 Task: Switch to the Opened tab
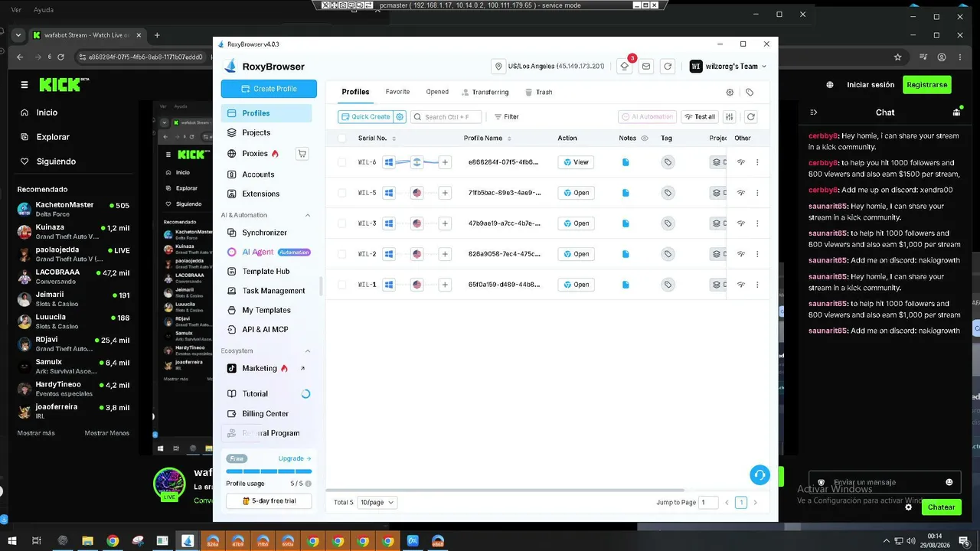pos(437,92)
